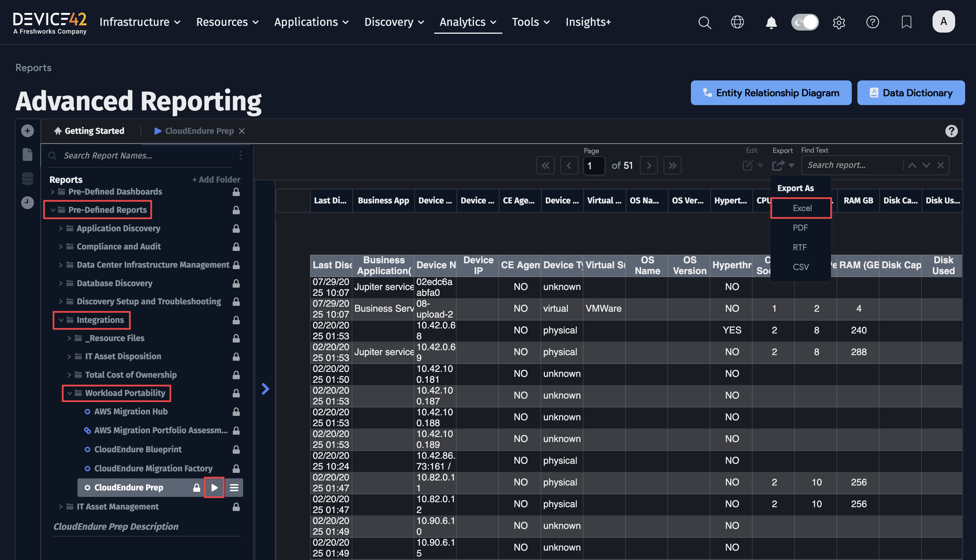Image resolution: width=976 pixels, height=560 pixels.
Task: Select CloudEndure Migration Factory report
Action: [153, 468]
